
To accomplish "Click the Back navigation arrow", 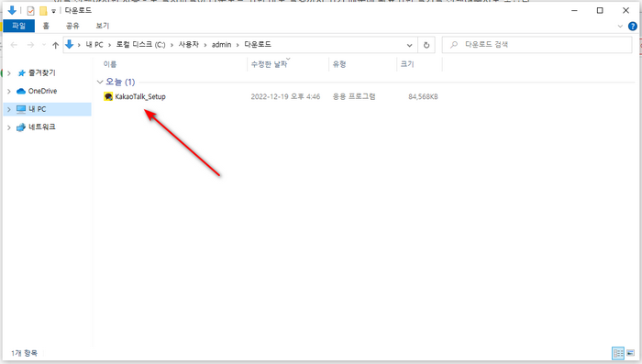I will pyautogui.click(x=14, y=45).
